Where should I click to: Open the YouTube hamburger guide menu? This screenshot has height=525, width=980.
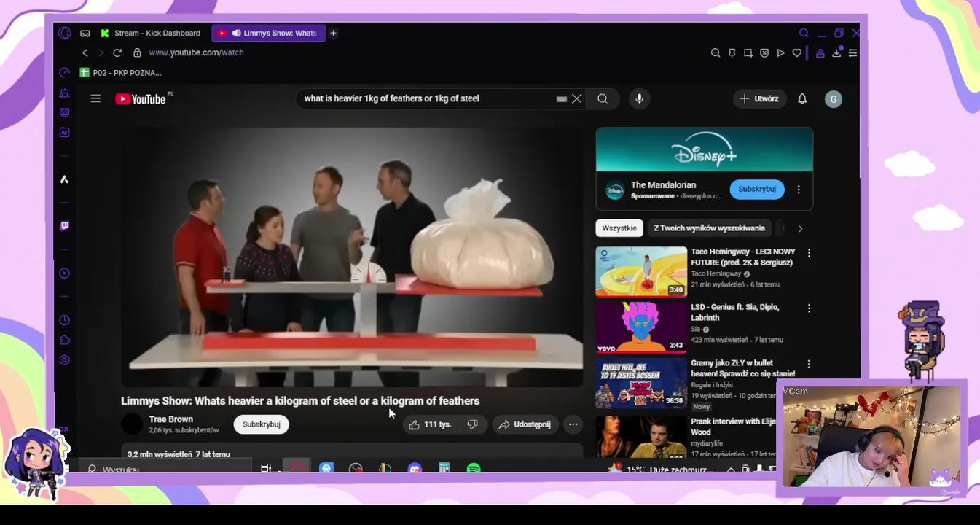point(95,98)
